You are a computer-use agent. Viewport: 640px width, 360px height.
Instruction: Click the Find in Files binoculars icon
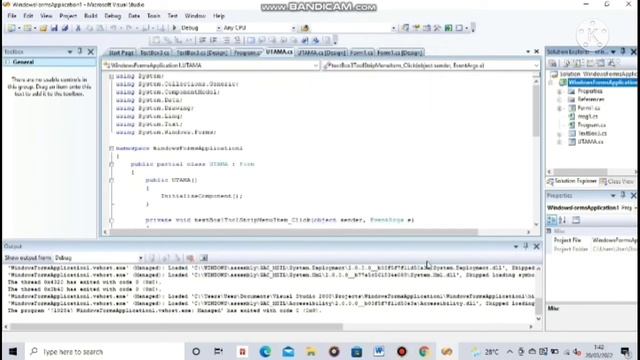pyautogui.click(x=304, y=28)
